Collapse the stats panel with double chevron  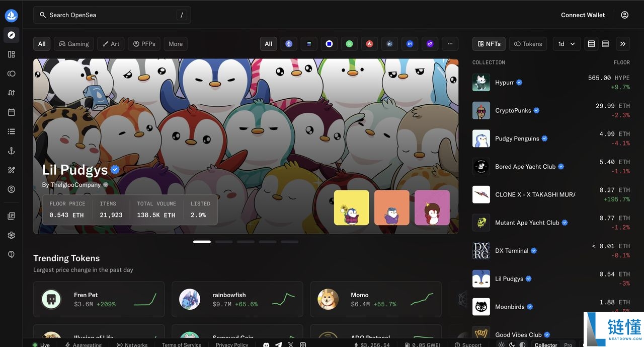(623, 44)
